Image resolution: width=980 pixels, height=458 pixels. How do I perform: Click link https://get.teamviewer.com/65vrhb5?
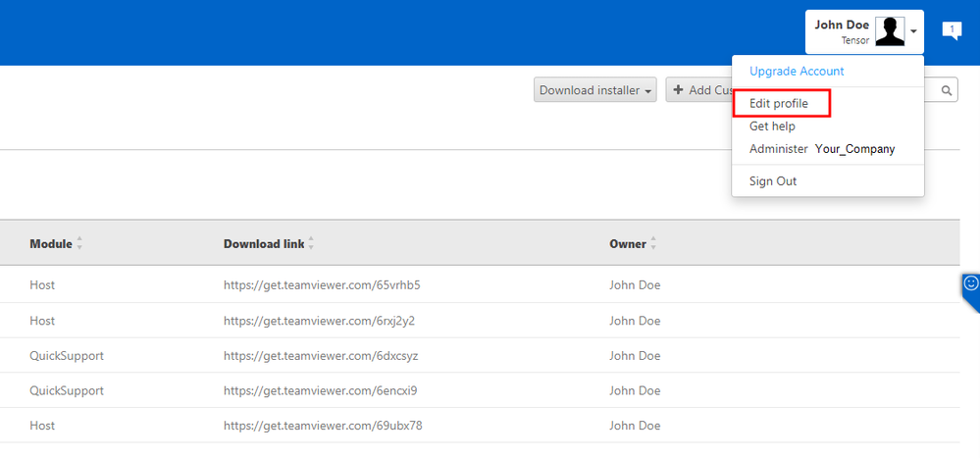(322, 285)
